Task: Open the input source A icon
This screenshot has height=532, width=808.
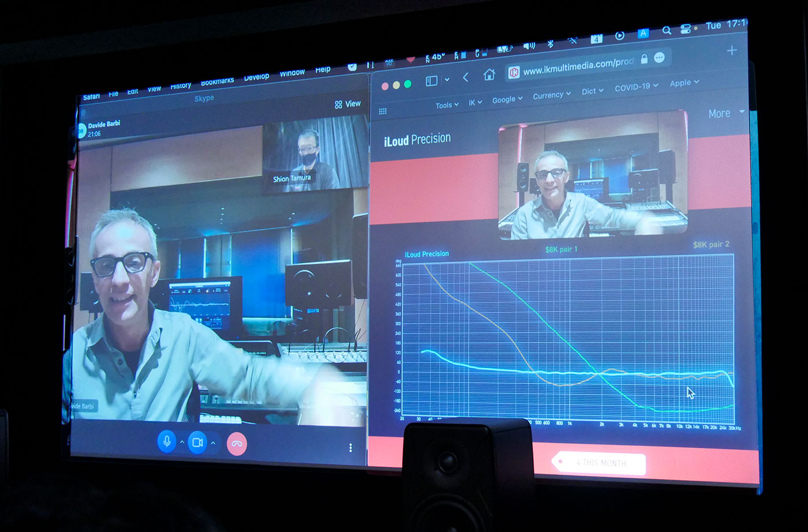Action: 643,33
